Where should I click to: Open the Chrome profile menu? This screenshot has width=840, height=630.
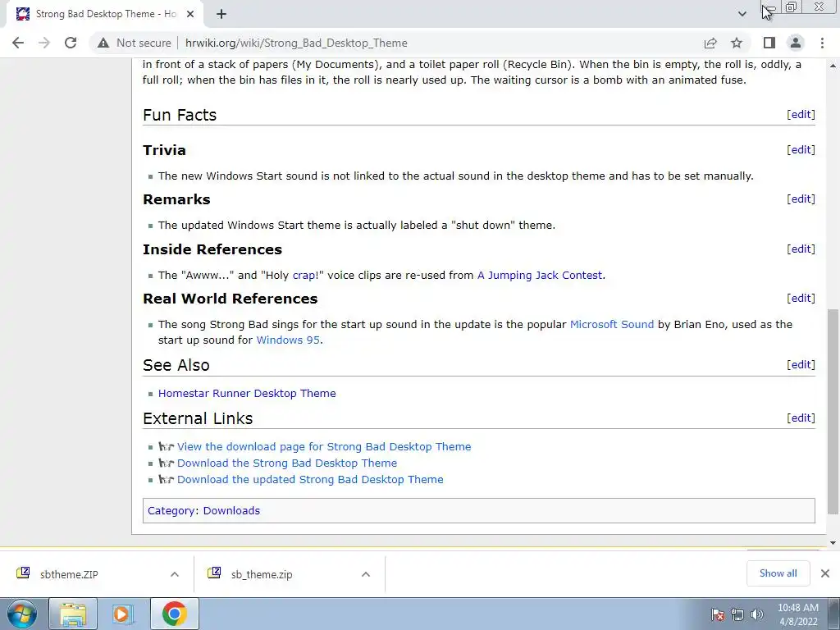click(x=796, y=43)
